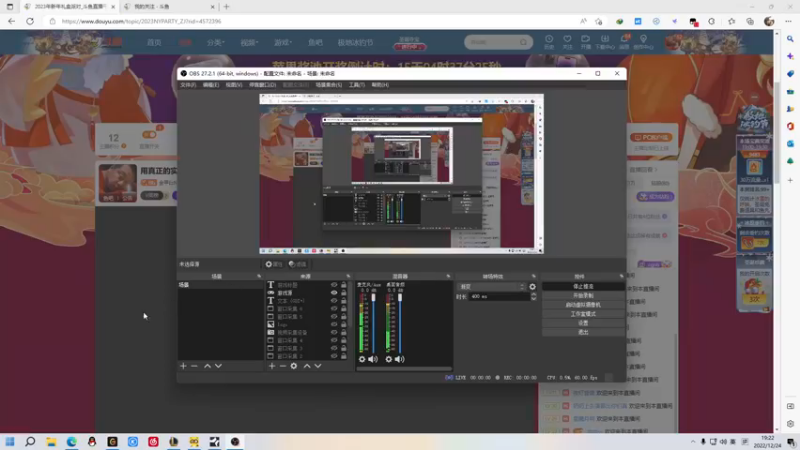The image size is (800, 450).
Task: Click the 开始录制 button in Controls
Action: [583, 296]
